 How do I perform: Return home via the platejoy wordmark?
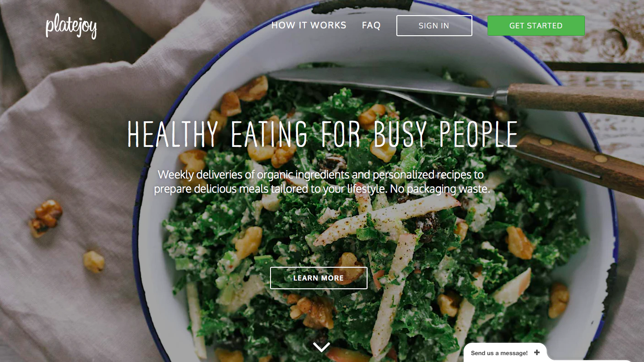(x=71, y=27)
